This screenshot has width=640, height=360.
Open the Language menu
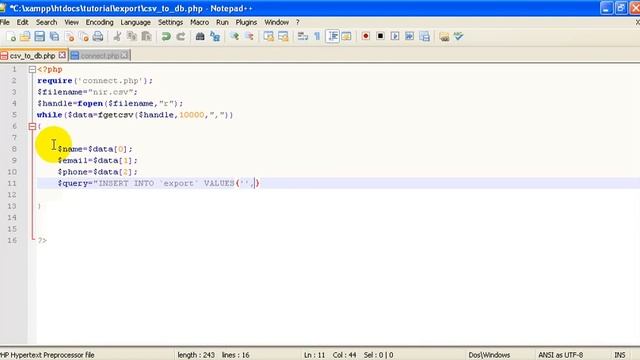coord(136,22)
